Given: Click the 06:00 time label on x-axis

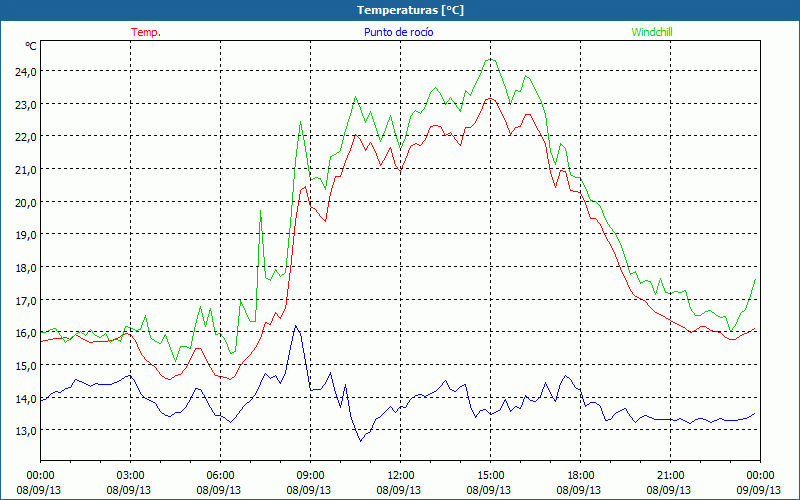Looking at the screenshot, I should [x=220, y=476].
